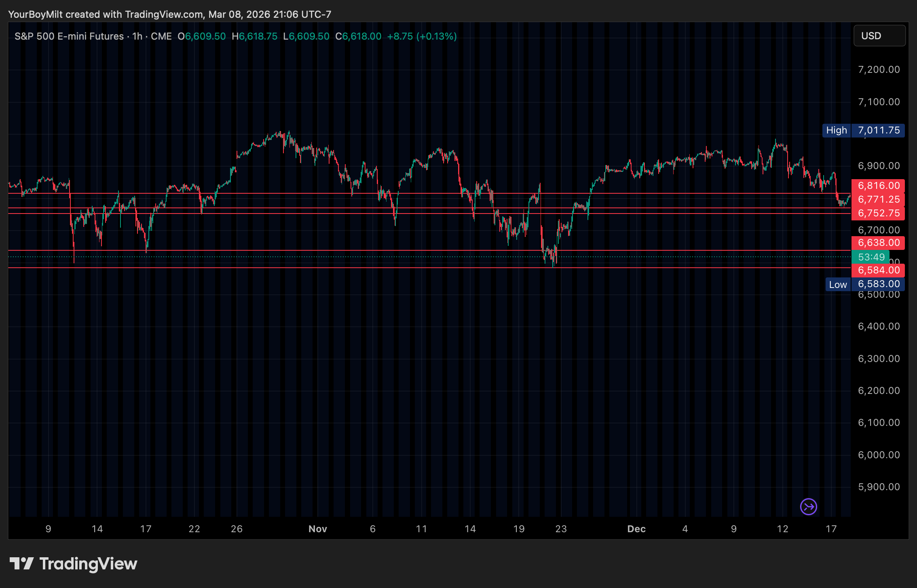Viewport: 917px width, 588px height.
Task: Click the Dec marker on the time axis
Action: pos(636,529)
